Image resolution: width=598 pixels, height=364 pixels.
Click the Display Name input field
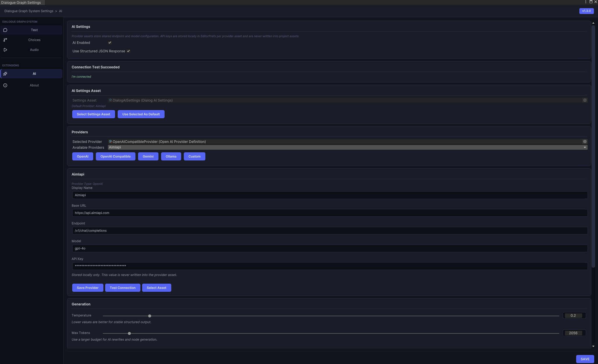pos(330,195)
